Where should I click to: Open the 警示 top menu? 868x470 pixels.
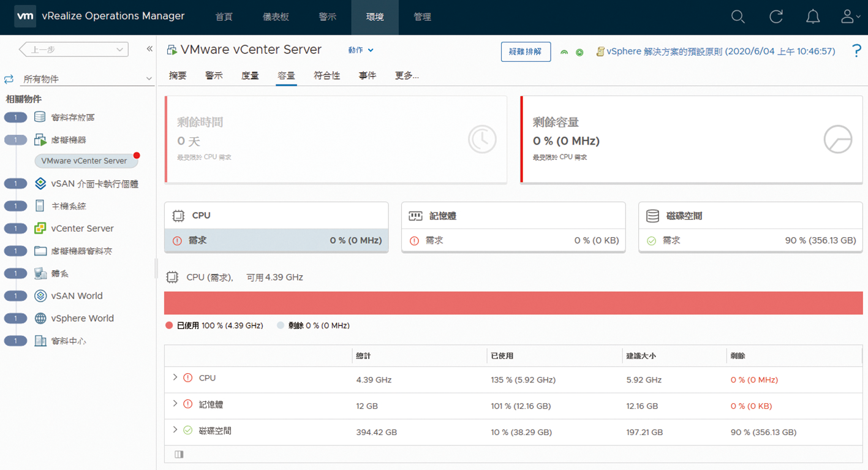(x=328, y=17)
